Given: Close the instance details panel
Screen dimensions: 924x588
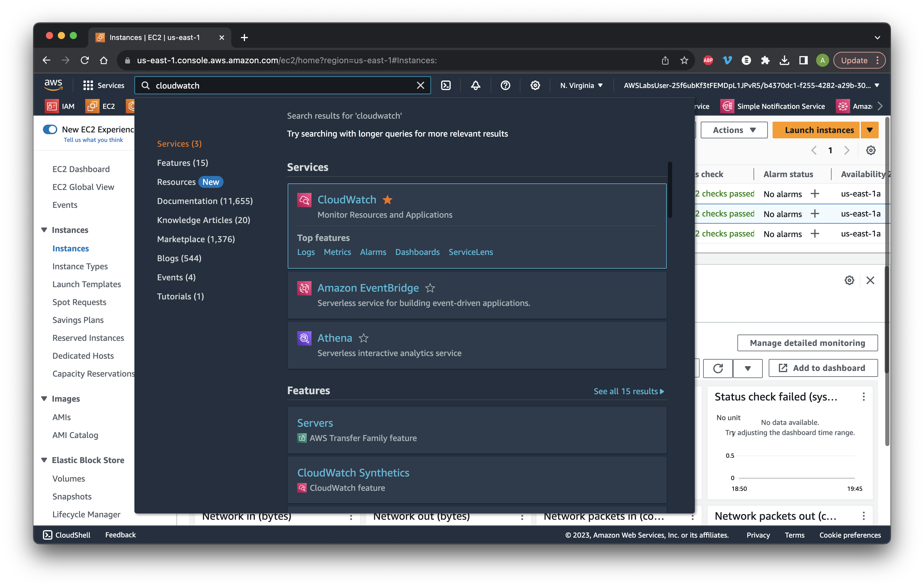Looking at the screenshot, I should (x=870, y=280).
